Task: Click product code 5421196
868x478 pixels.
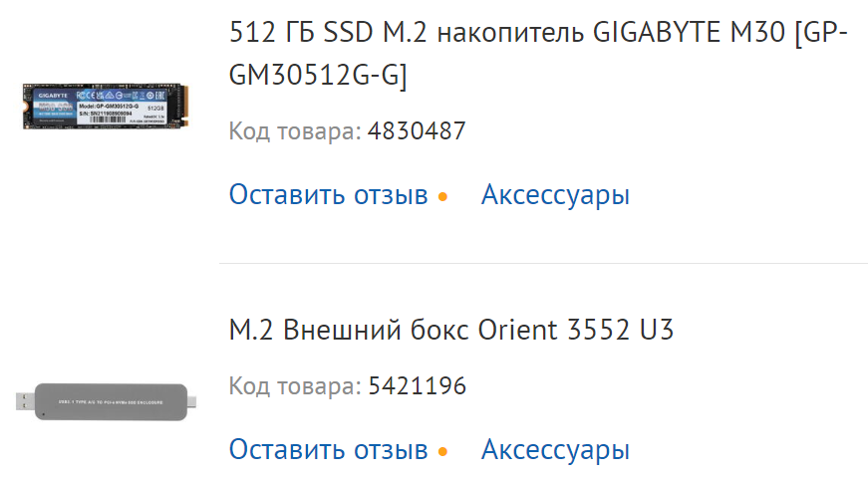Action: click(x=417, y=385)
